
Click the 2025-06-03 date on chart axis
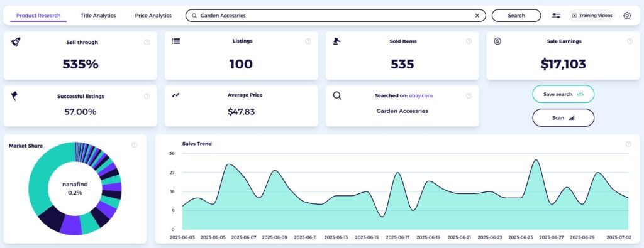coord(182,237)
